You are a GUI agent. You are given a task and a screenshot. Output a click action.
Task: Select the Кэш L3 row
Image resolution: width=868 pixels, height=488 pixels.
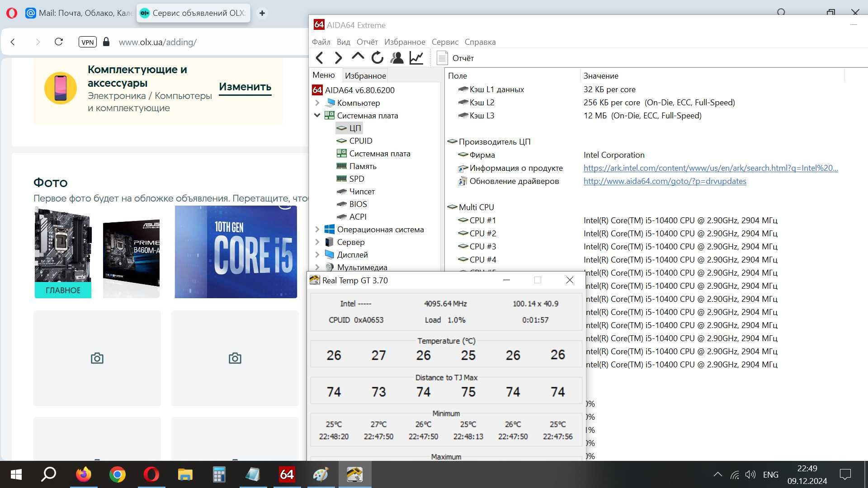pyautogui.click(x=580, y=115)
